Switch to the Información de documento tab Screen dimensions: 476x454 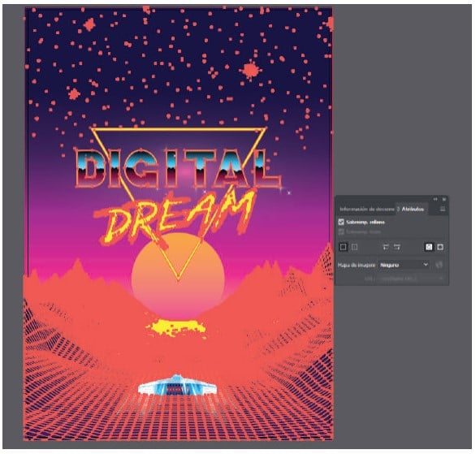click(367, 209)
